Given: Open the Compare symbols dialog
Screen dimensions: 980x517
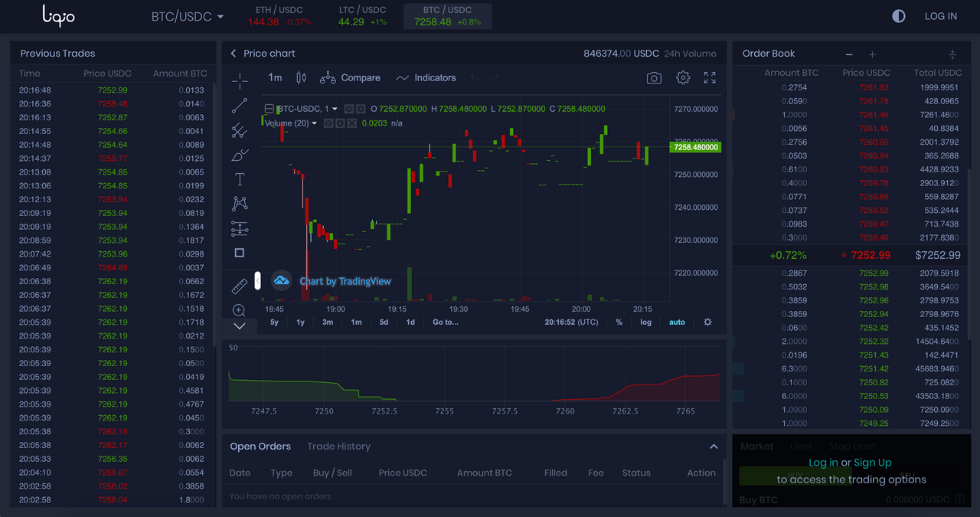Looking at the screenshot, I should point(350,78).
